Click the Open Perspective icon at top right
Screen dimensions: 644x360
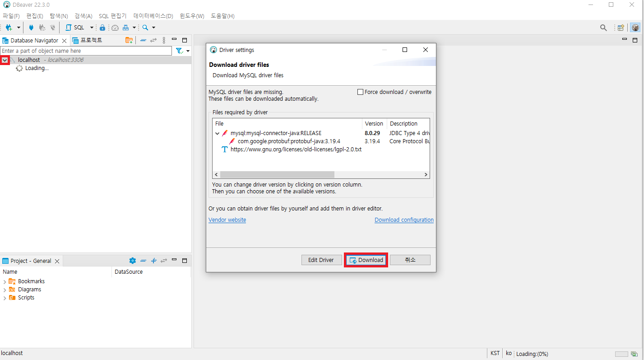(621, 28)
